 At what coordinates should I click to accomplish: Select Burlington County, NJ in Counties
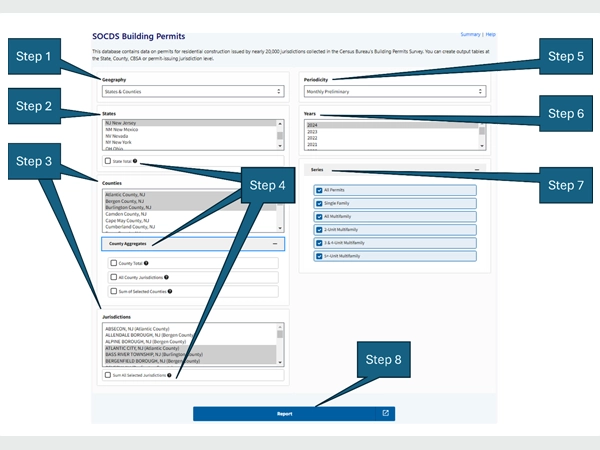pyautogui.click(x=190, y=207)
